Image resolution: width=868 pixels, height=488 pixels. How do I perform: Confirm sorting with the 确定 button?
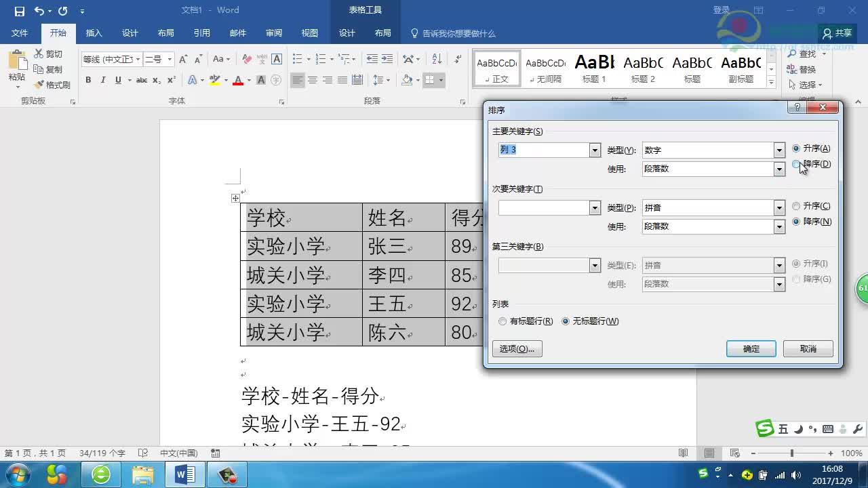tap(751, 348)
